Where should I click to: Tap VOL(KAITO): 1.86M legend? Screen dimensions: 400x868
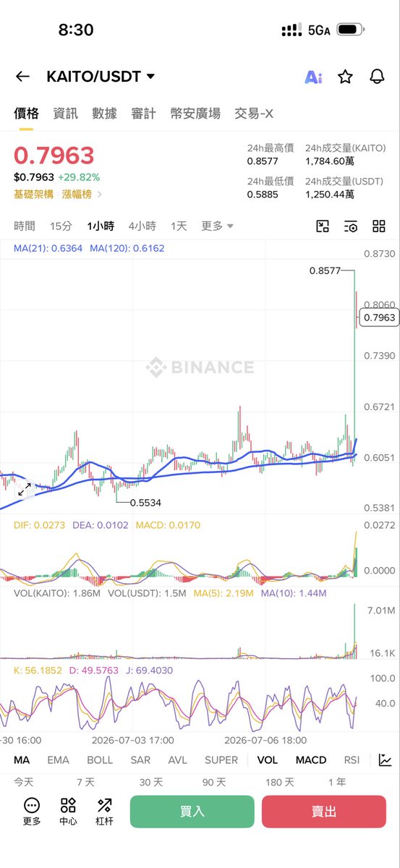(x=57, y=593)
